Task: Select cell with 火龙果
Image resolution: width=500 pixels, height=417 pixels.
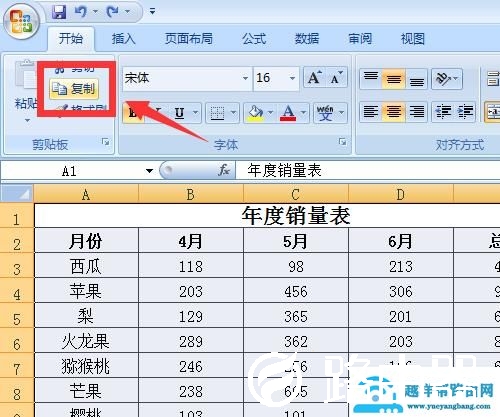Action: (x=86, y=341)
